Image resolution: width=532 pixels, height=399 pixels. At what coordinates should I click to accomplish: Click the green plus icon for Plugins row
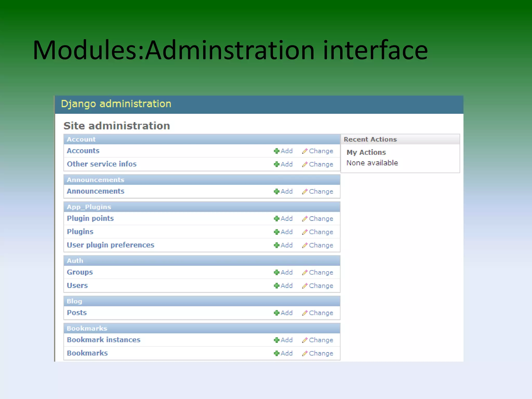(277, 232)
